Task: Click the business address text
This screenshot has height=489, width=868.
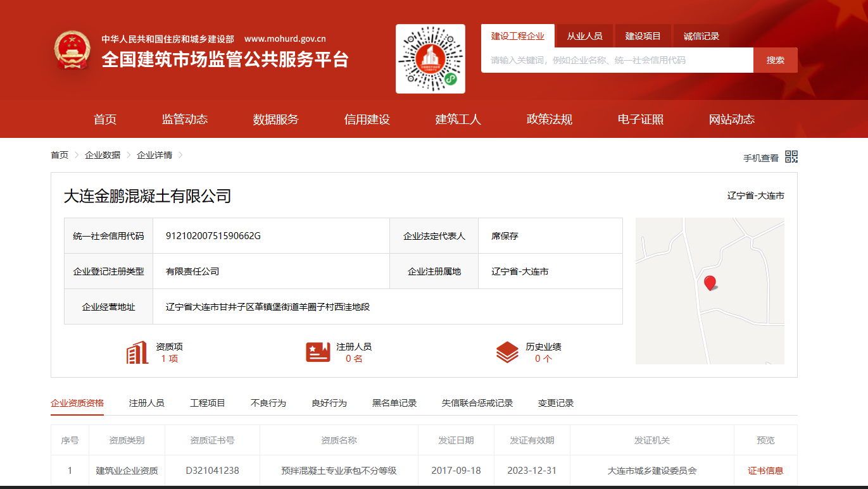Action: [x=268, y=307]
